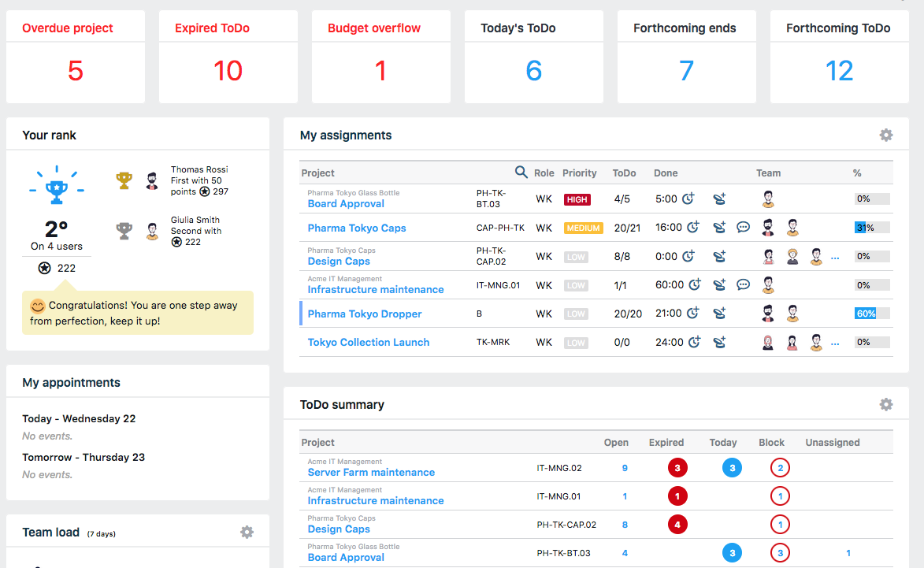
Task: Click the add-time clock icon for Tokyo Collection Launch
Action: (x=694, y=342)
